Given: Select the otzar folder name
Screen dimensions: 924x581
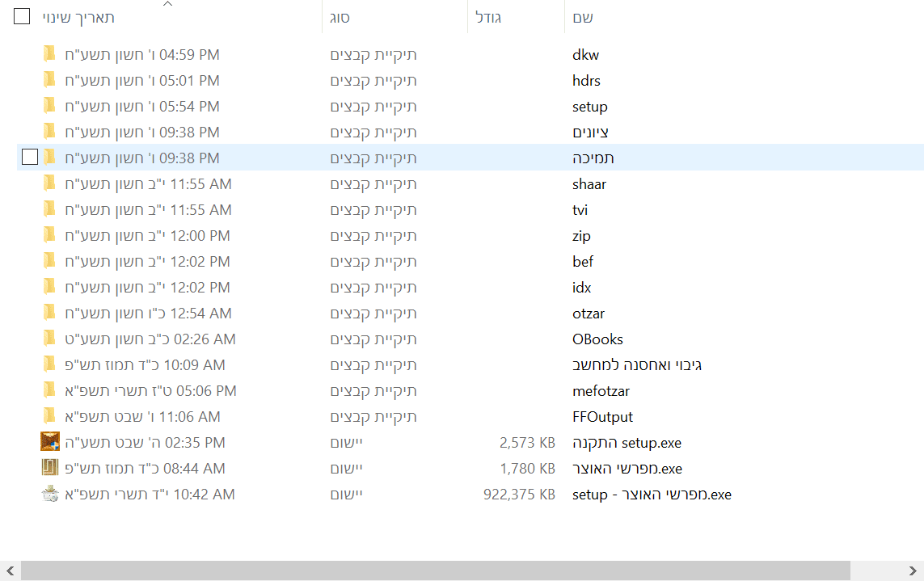Looking at the screenshot, I should tap(589, 314).
